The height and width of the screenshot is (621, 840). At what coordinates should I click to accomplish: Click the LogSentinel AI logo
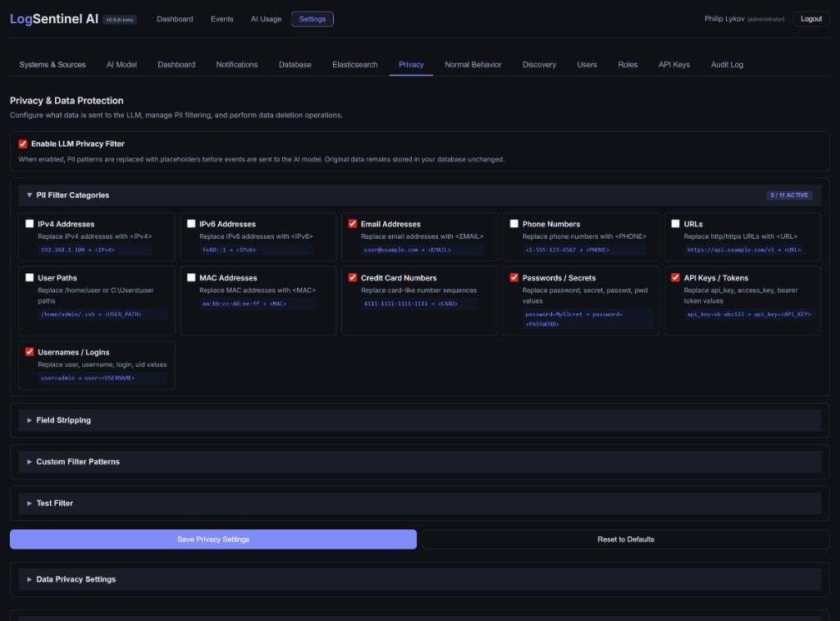54,19
